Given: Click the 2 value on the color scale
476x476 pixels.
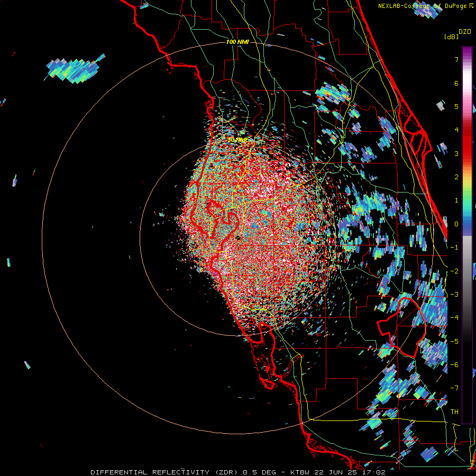Looking at the screenshot, I should 456,177.
